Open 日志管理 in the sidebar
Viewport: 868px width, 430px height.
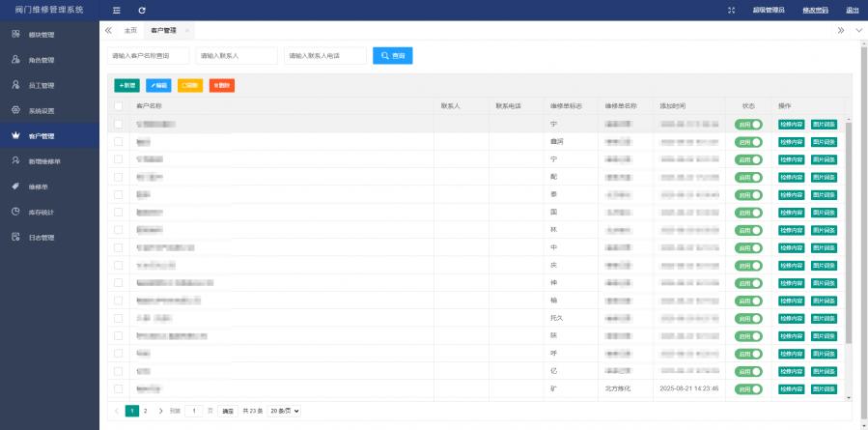pos(41,237)
